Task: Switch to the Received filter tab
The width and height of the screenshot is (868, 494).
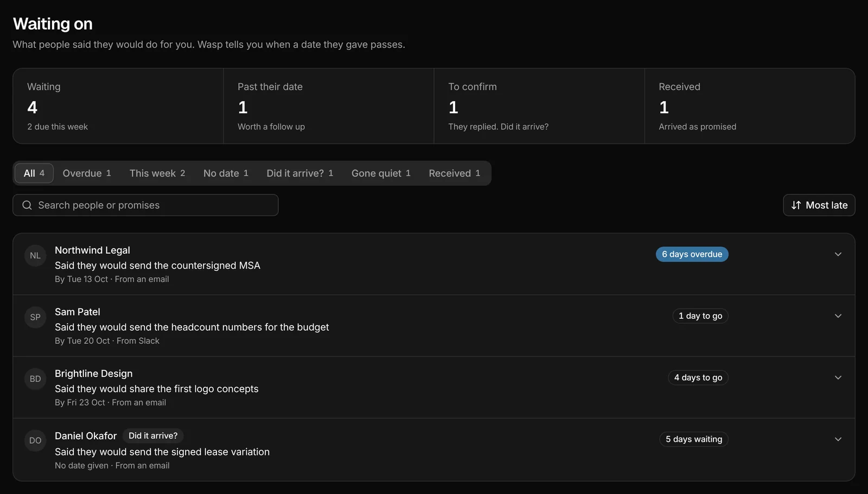Action: click(x=455, y=173)
